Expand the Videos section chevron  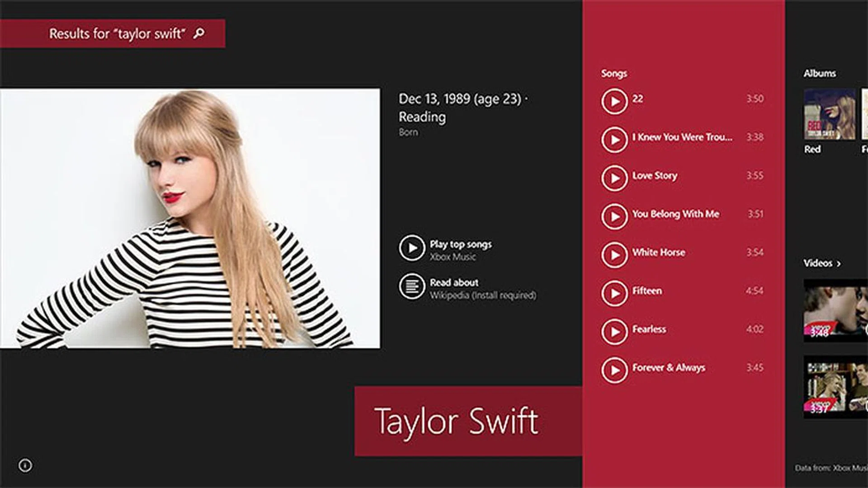(839, 263)
